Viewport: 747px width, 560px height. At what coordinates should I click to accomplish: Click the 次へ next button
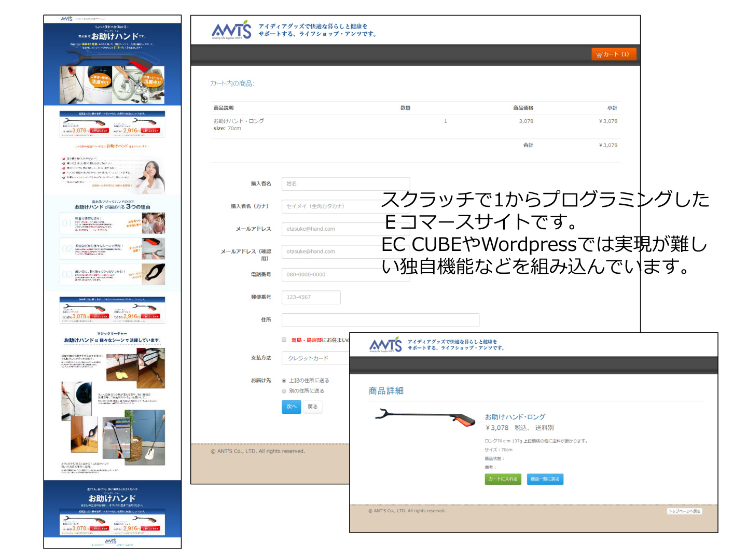[291, 407]
